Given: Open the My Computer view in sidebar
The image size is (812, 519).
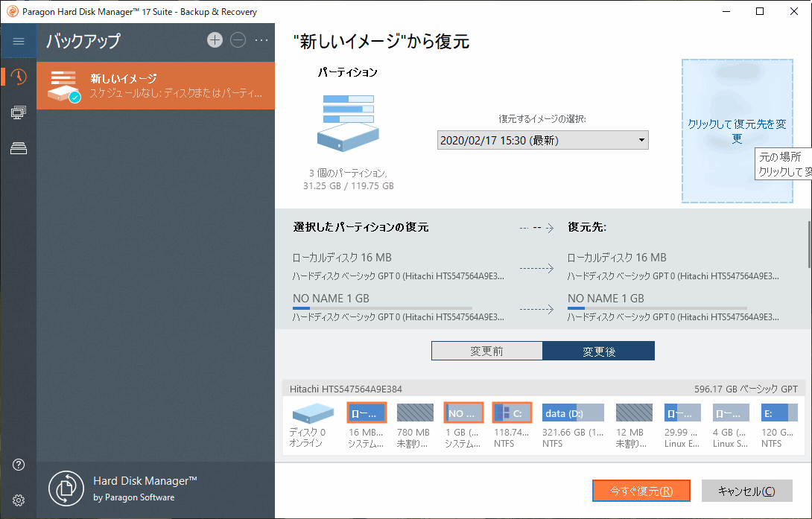Looking at the screenshot, I should pos(19,112).
